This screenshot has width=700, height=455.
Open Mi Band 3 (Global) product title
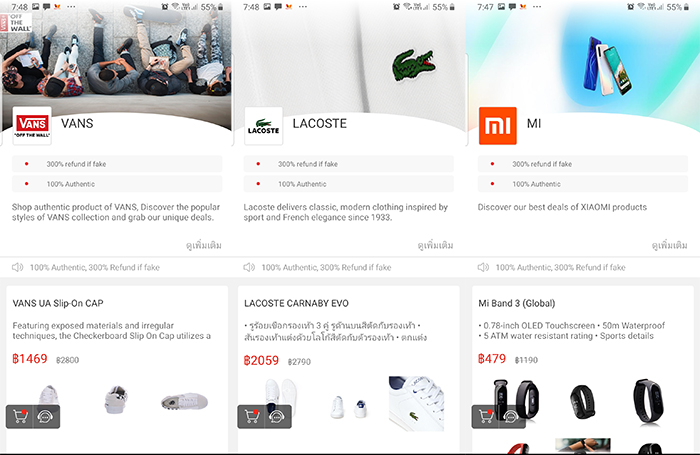517,303
